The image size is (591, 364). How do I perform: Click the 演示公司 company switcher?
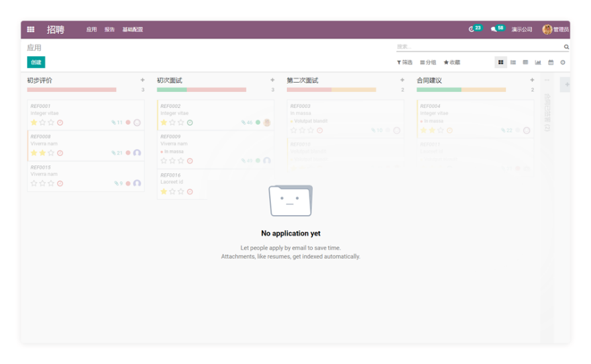521,30
